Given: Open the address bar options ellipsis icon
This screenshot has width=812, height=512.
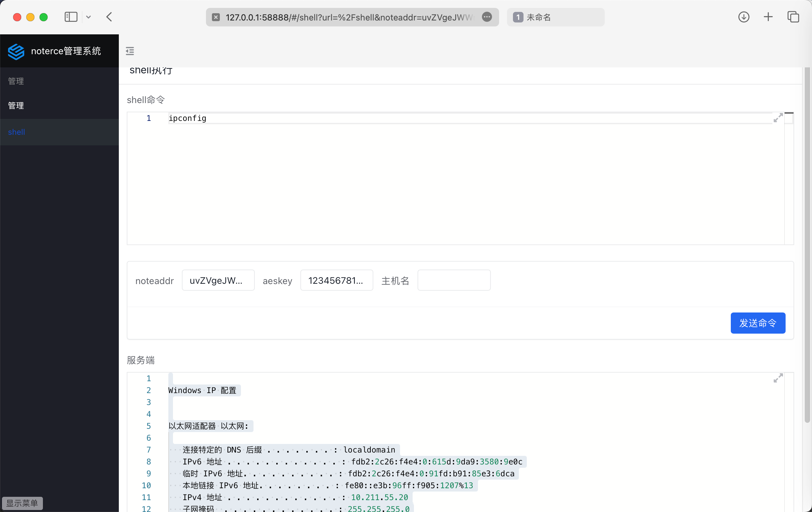Looking at the screenshot, I should click(x=487, y=17).
